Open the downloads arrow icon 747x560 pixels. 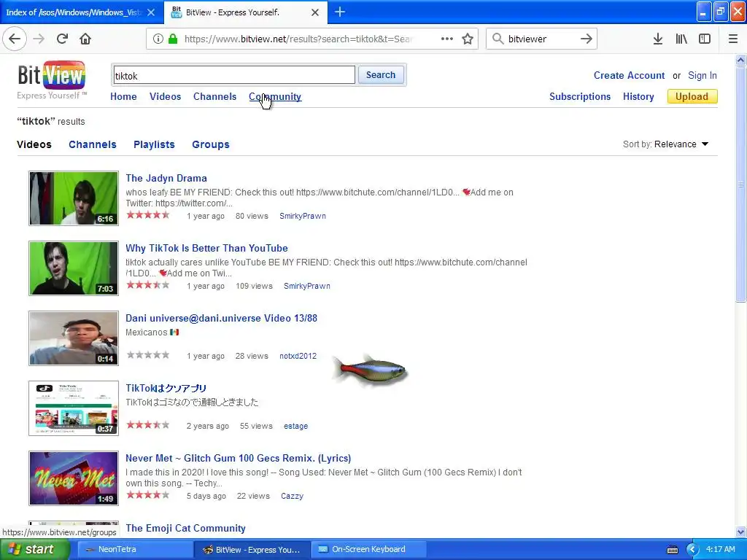[x=658, y=39]
